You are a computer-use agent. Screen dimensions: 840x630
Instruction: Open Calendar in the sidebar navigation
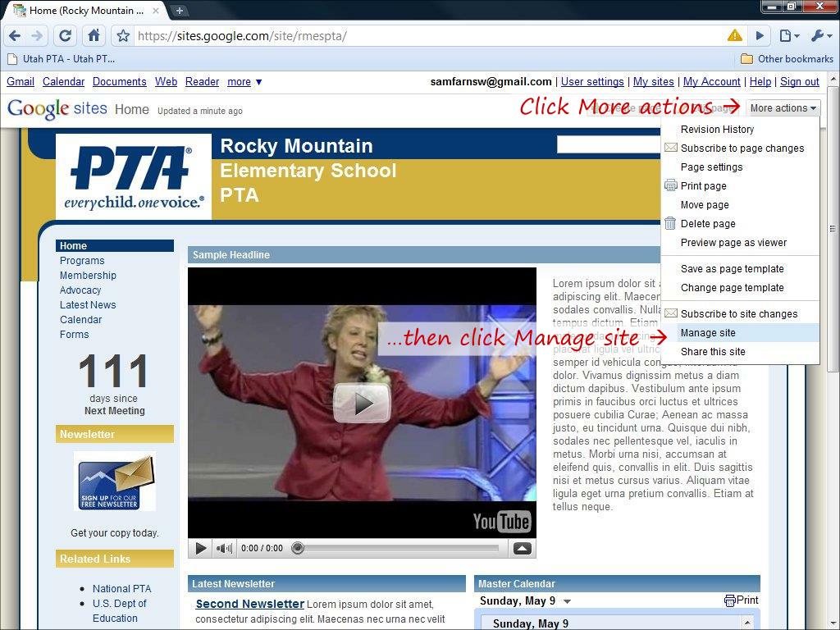click(81, 319)
